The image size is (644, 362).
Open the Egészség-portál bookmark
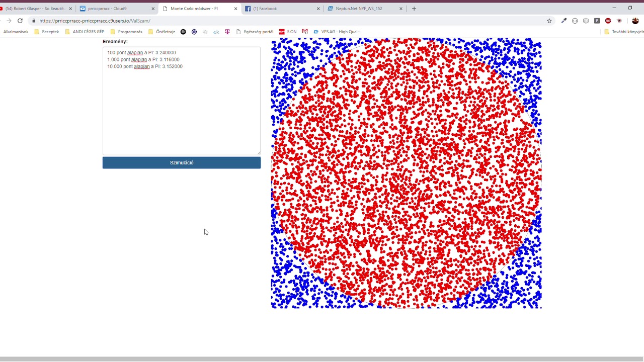(x=255, y=32)
